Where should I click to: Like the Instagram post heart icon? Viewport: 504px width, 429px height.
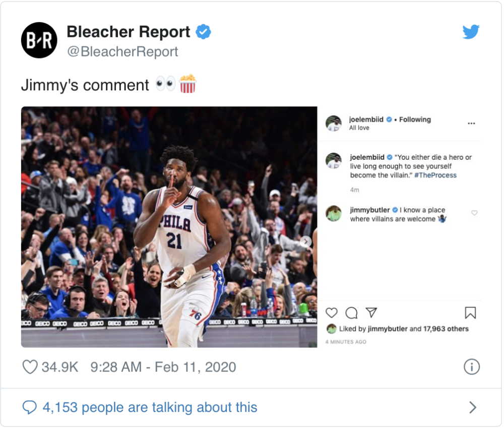click(x=332, y=313)
